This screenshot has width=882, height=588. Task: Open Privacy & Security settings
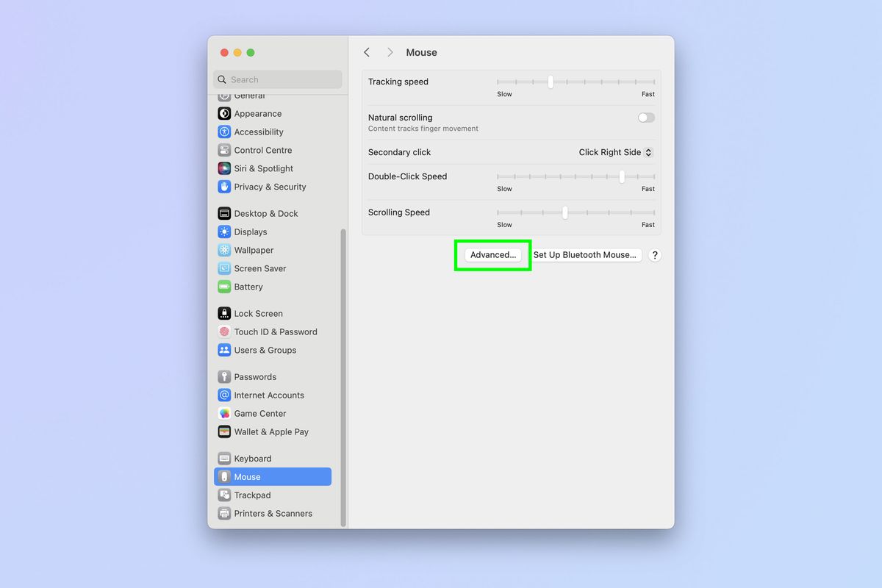[x=269, y=187]
